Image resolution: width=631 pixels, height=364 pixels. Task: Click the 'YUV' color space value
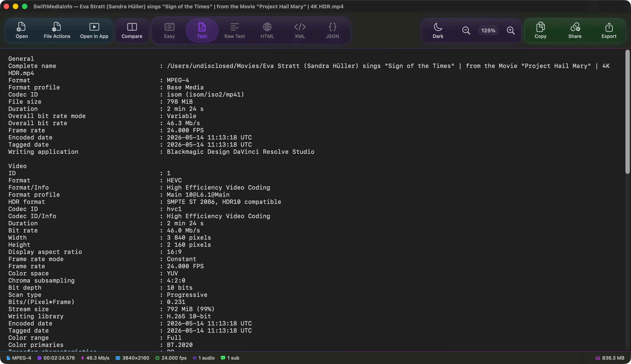pyautogui.click(x=172, y=274)
